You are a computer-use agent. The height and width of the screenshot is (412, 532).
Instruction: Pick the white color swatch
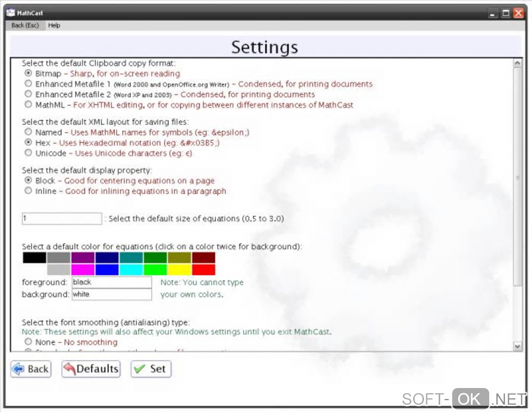point(34,270)
